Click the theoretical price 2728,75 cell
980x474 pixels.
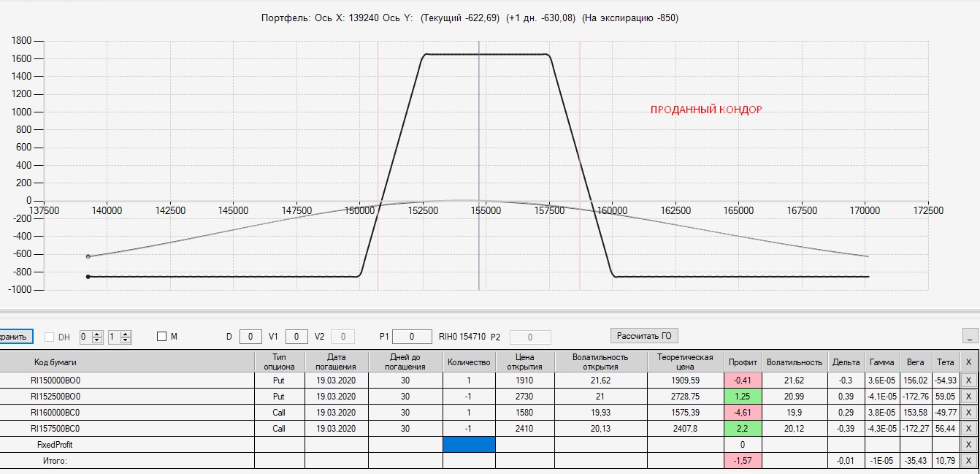tap(685, 397)
